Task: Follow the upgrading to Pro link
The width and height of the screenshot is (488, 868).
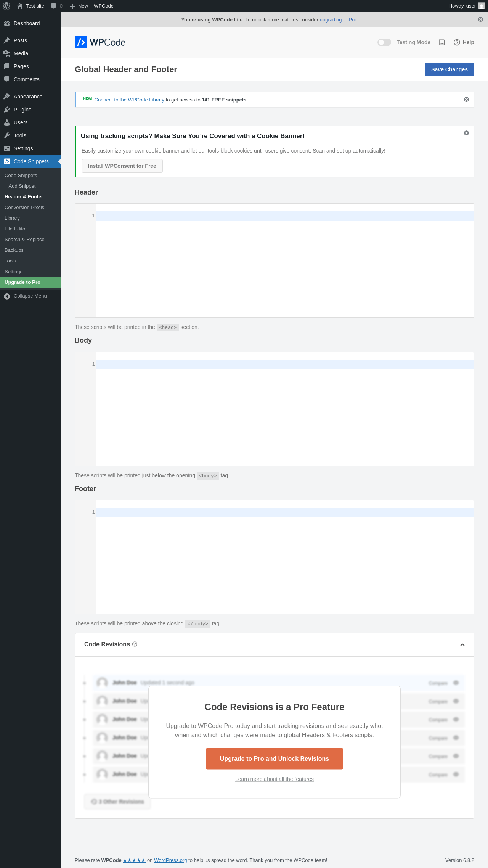Action: (x=338, y=20)
